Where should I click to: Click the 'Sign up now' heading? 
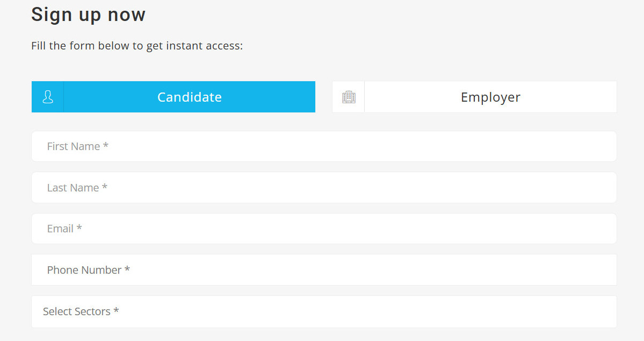point(88,15)
